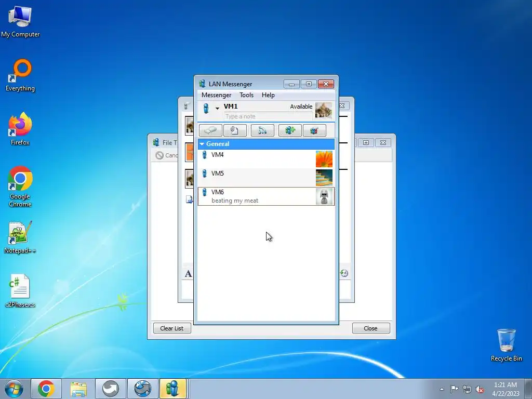Image resolution: width=532 pixels, height=399 pixels.
Task: Close the File Transfers window via X
Action: coord(383,142)
